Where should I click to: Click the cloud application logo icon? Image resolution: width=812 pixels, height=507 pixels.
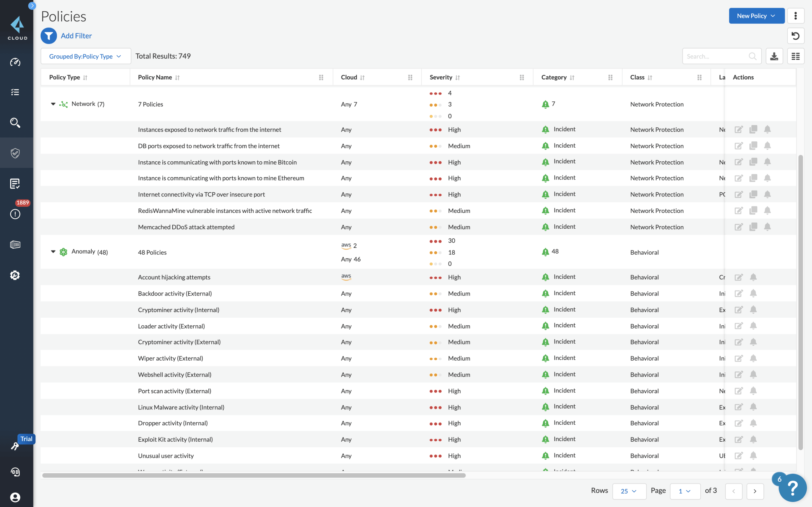[16, 25]
